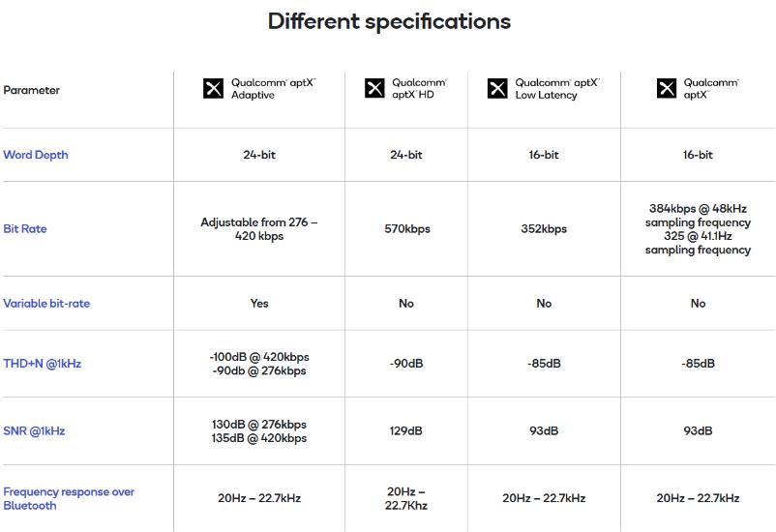The width and height of the screenshot is (776, 532).
Task: Select the Variable bit-rate row label
Action: point(46,304)
